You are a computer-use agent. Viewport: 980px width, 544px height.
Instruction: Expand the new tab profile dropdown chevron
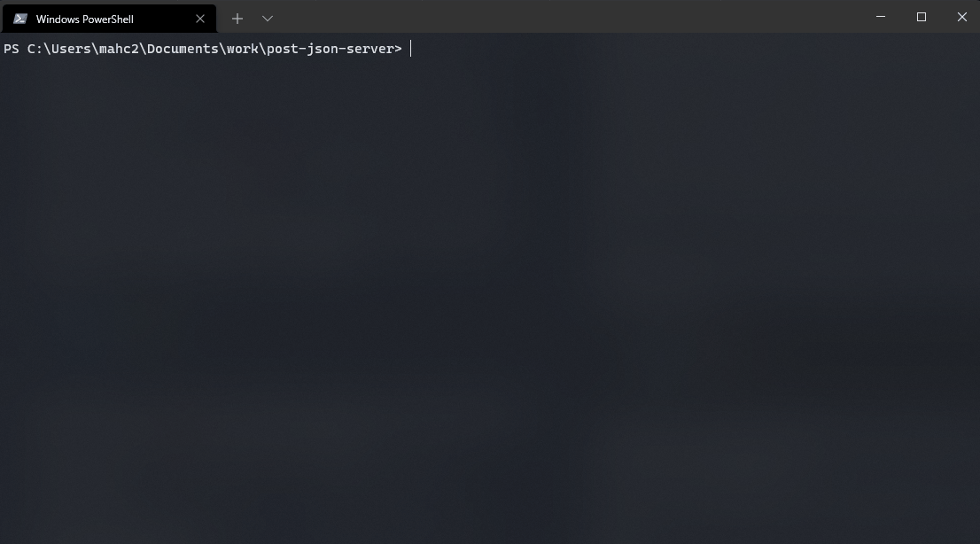(x=268, y=19)
